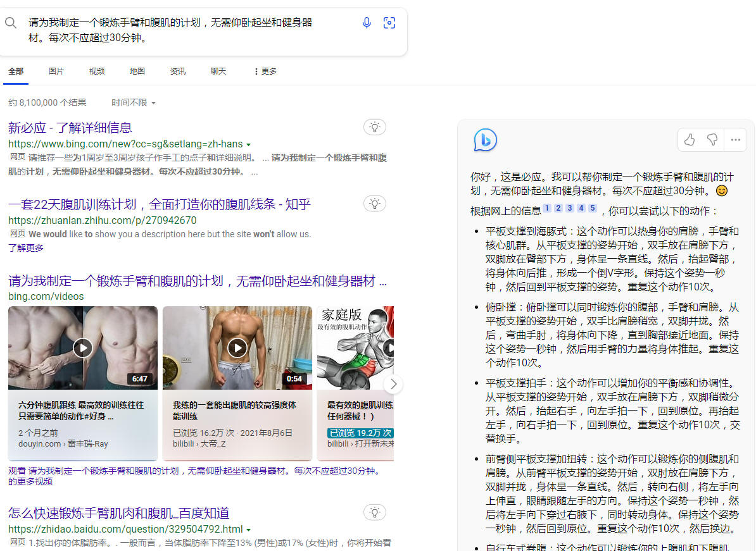Switch to the 资讯 tab
756x551 pixels.
178,71
